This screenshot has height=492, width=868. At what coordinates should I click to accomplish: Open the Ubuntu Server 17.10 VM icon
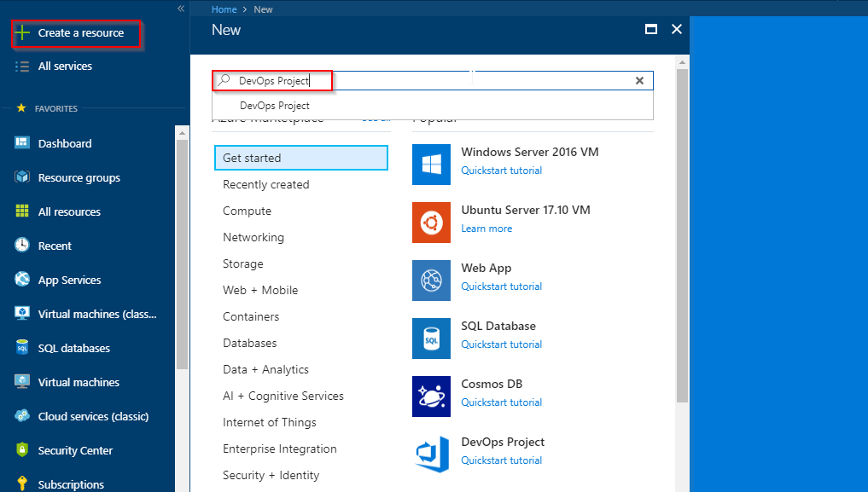pos(431,223)
